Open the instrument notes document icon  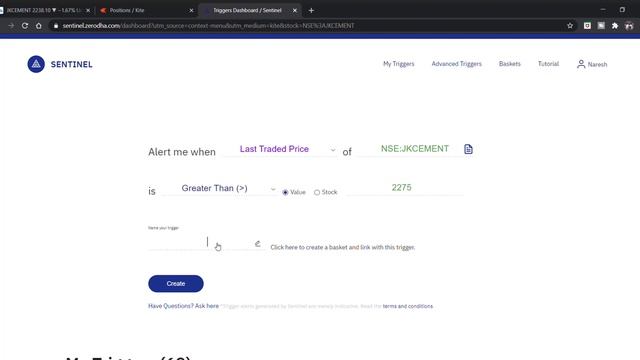point(468,149)
